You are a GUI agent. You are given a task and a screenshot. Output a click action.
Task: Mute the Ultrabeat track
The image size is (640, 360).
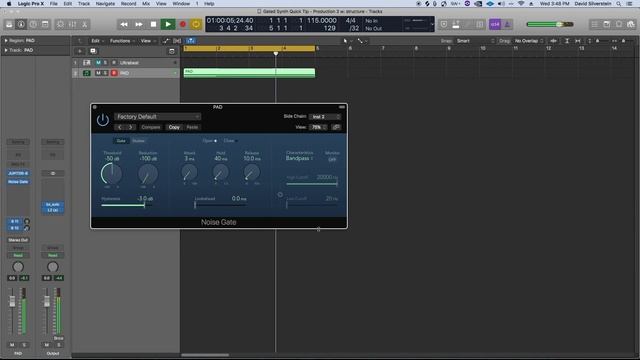pyautogui.click(x=98, y=62)
